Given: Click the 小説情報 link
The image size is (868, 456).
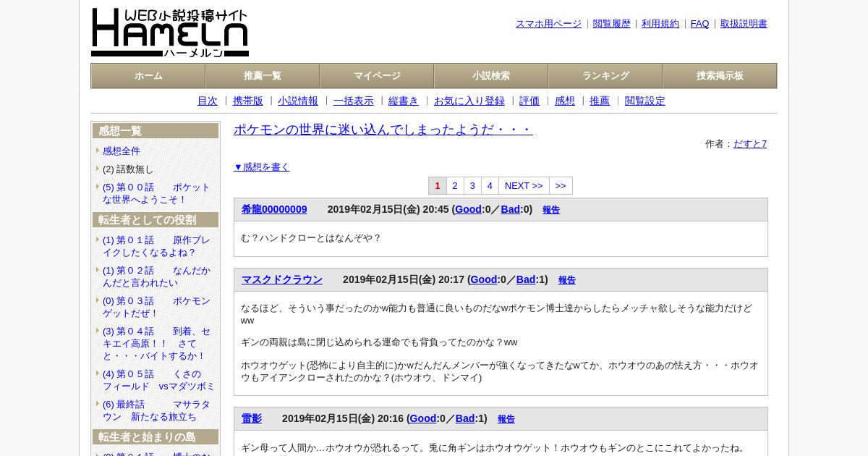Looking at the screenshot, I should (298, 101).
